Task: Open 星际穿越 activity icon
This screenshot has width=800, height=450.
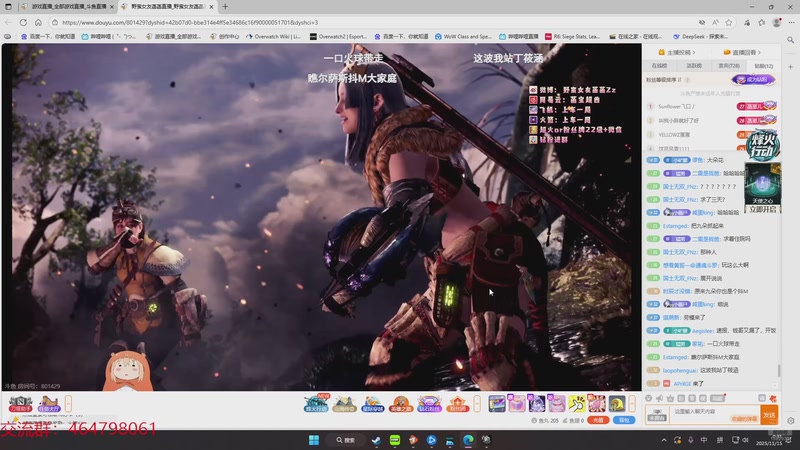Action: 372,404
